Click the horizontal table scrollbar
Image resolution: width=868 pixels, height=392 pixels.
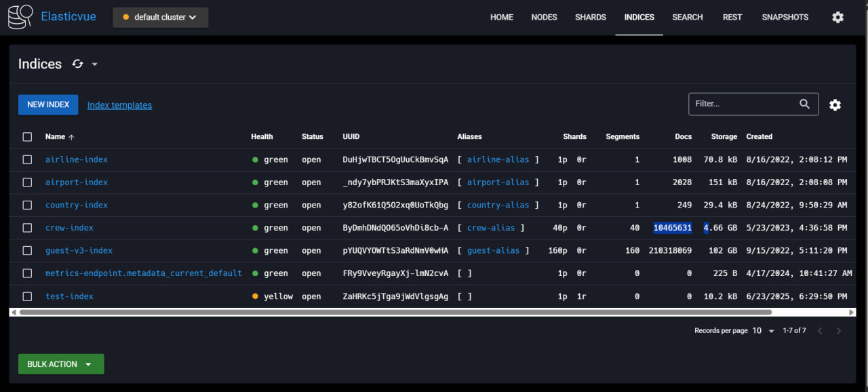pyautogui.click(x=396, y=312)
